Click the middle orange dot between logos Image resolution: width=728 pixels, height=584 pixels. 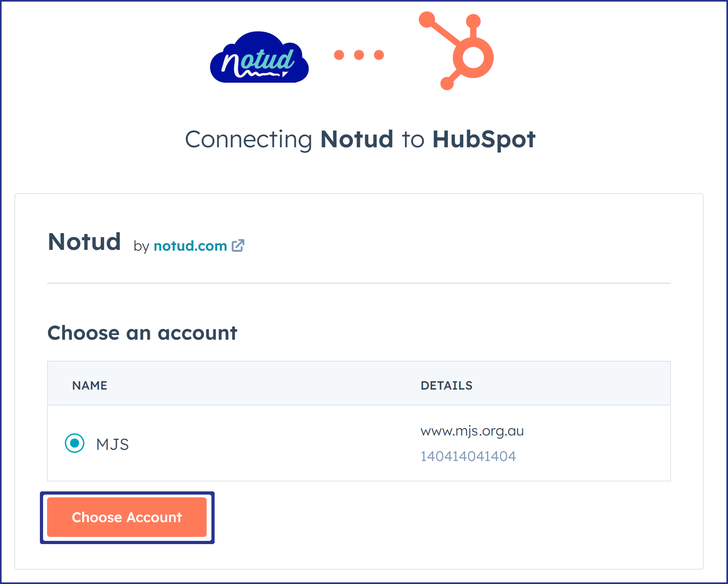click(x=359, y=55)
